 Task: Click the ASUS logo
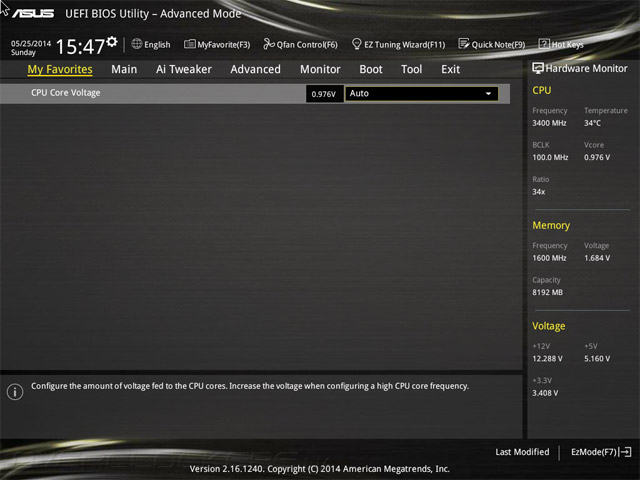click(x=33, y=13)
